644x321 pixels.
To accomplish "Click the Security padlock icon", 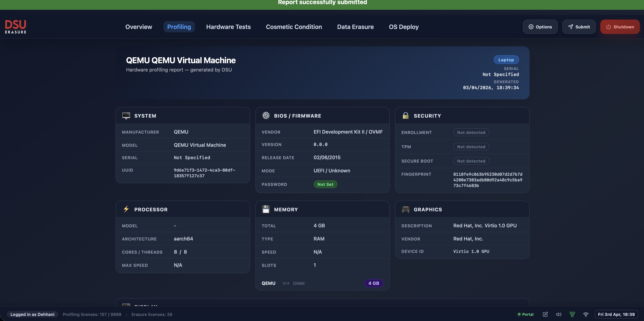I will pos(406,116).
